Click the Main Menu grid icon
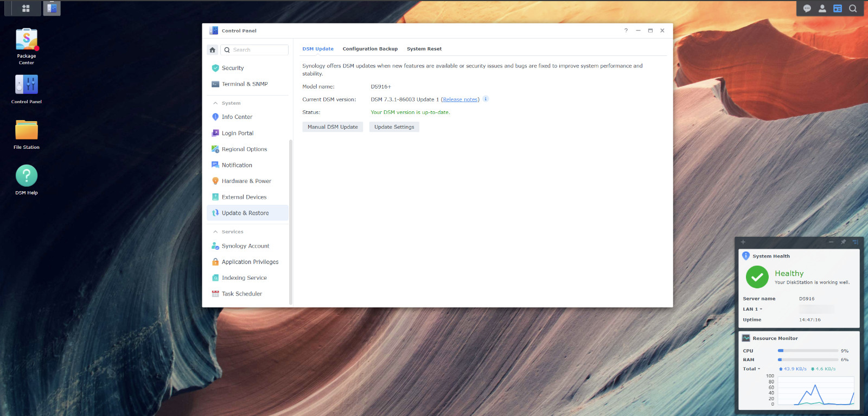The height and width of the screenshot is (416, 868). click(x=25, y=8)
